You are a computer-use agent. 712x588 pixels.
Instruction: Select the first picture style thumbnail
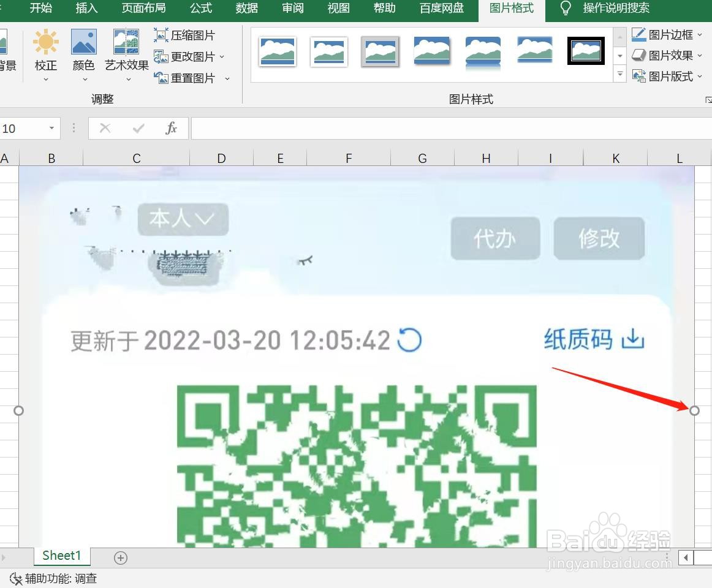[278, 51]
